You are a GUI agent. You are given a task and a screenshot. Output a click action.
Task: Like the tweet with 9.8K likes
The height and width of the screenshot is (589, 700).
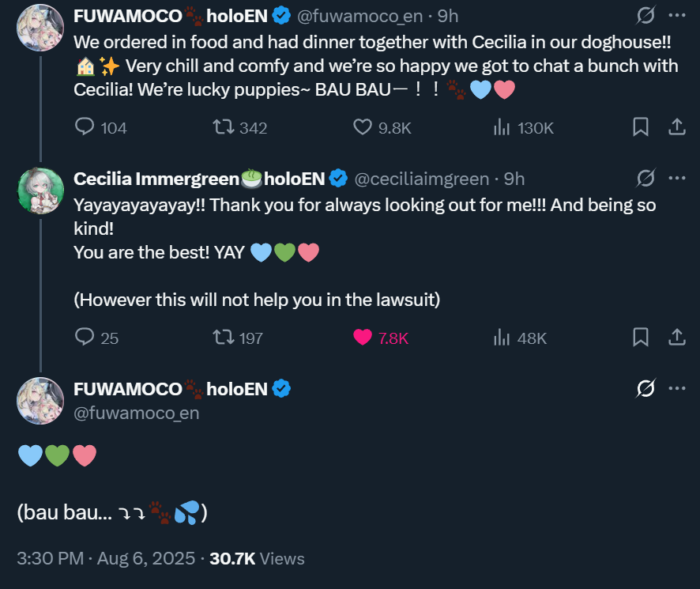pos(363,127)
